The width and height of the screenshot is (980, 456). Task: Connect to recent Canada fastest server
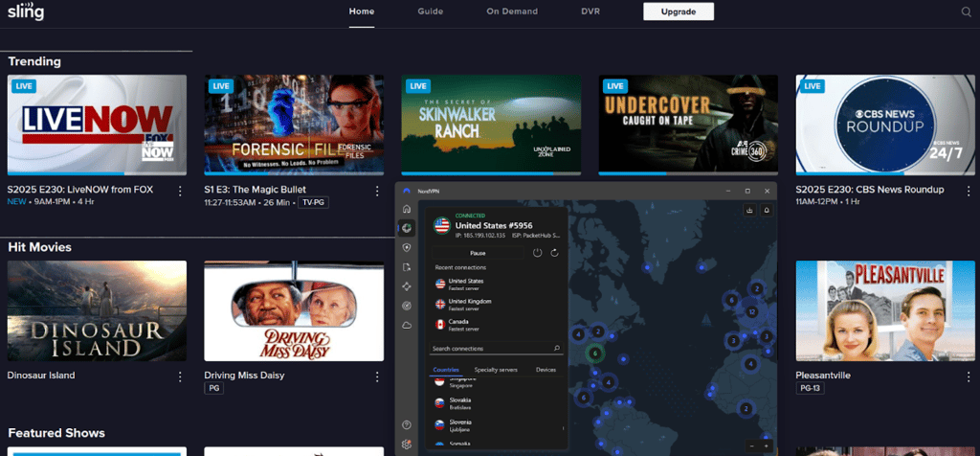498,325
